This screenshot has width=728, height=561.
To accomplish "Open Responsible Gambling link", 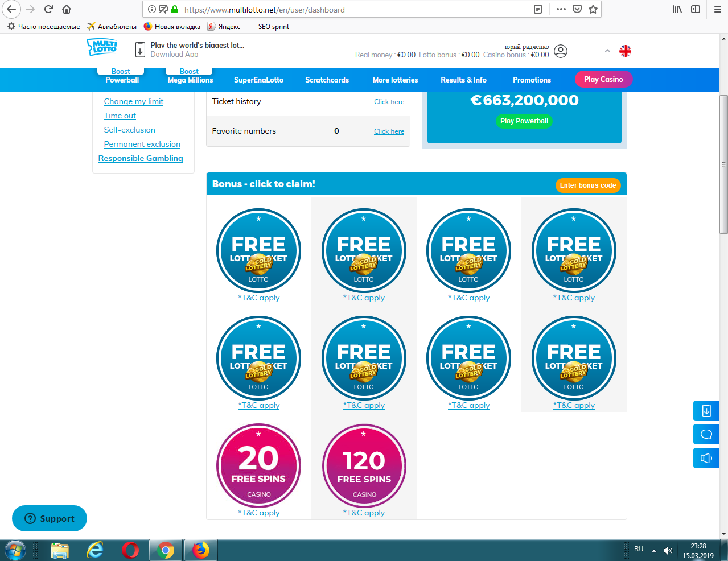I will click(141, 158).
